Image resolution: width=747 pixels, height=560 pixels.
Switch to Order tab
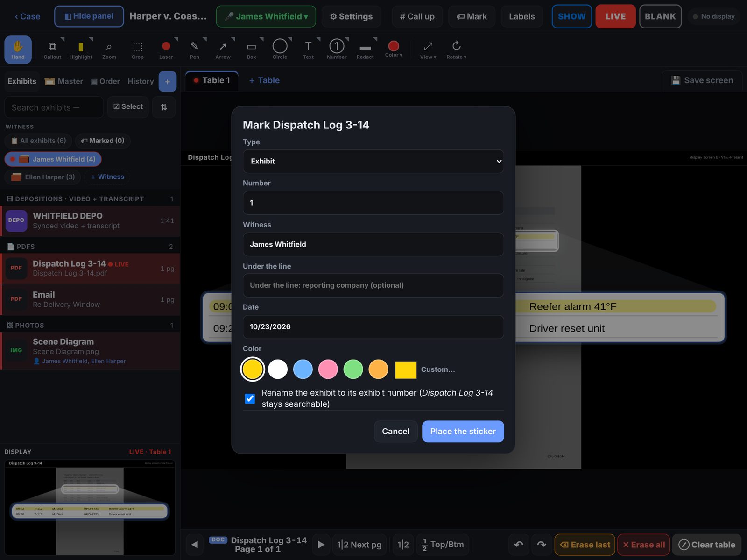[106, 81]
